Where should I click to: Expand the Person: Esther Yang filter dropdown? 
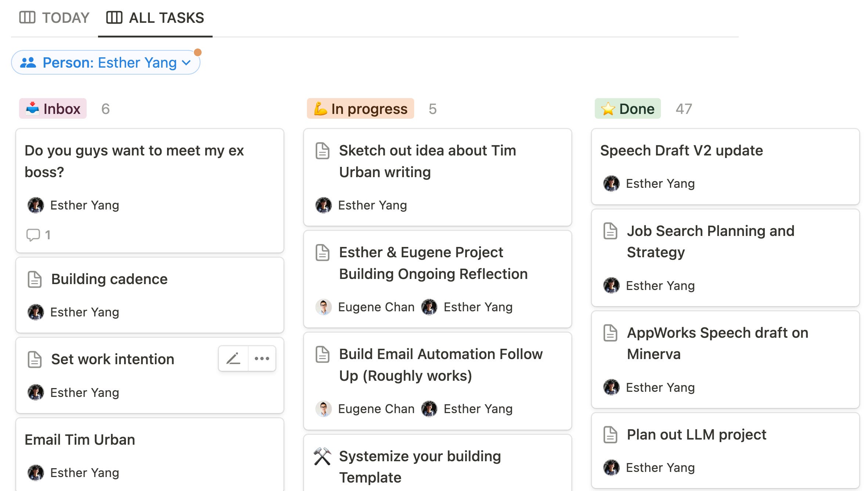coord(187,62)
